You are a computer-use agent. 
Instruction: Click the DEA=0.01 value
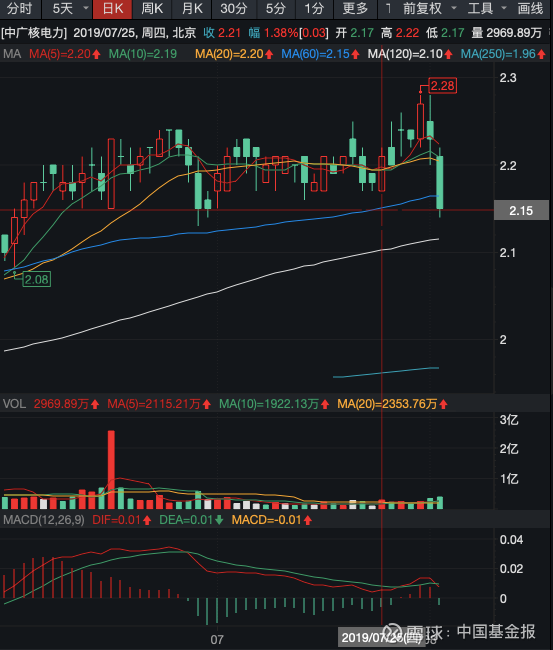pos(191,520)
